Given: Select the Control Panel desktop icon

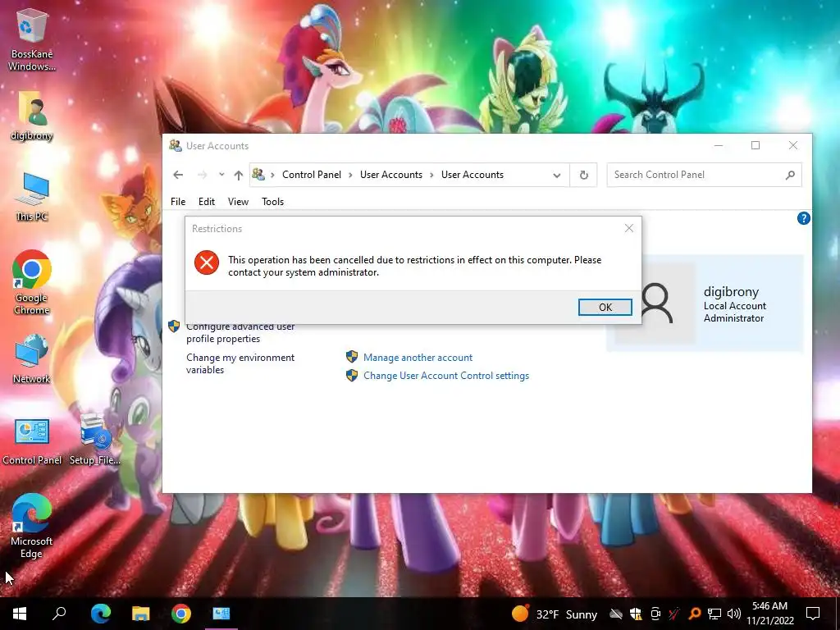Looking at the screenshot, I should pos(32,441).
